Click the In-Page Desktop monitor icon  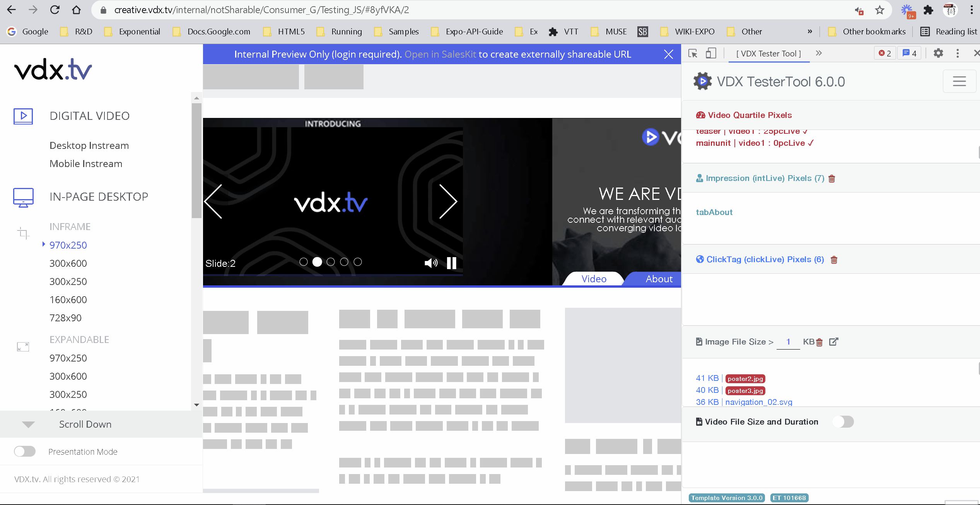point(23,198)
